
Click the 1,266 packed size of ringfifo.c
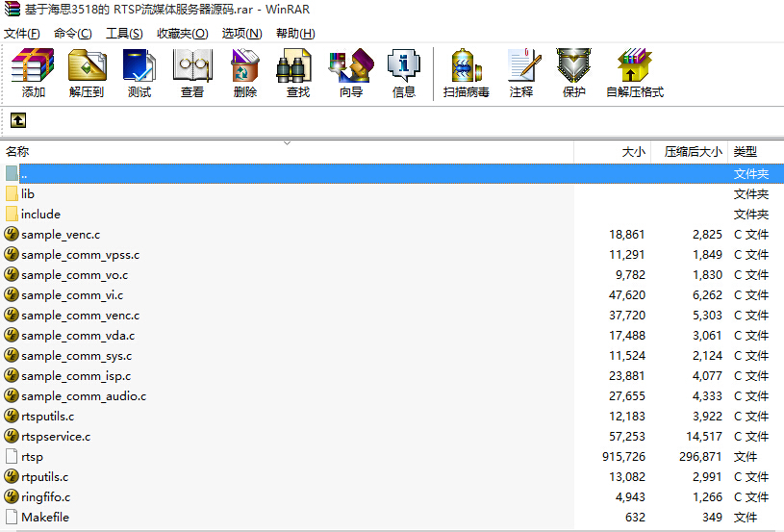[707, 497]
